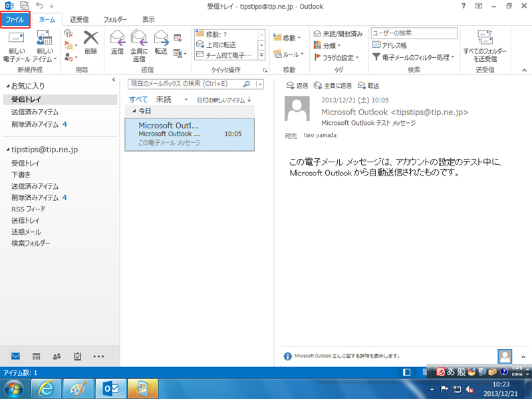The image size is (532, 399).
Task: Open the junk mail menu in the 削除 group
Action: (x=70, y=57)
